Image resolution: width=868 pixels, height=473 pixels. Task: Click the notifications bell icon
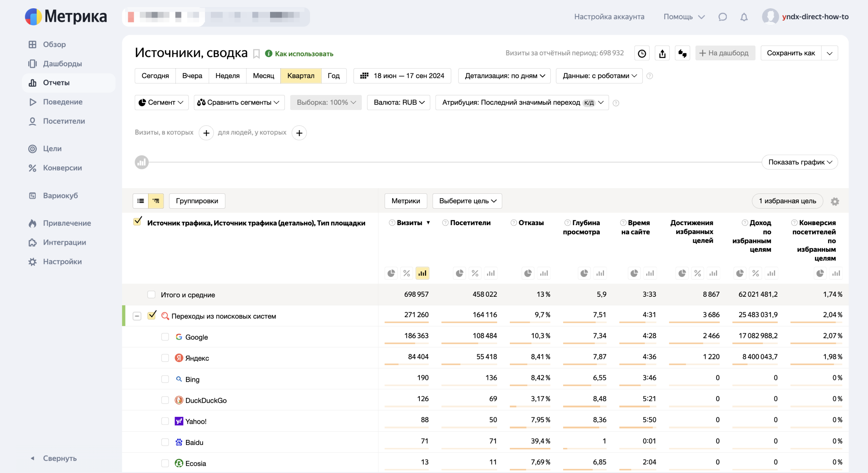pyautogui.click(x=744, y=17)
